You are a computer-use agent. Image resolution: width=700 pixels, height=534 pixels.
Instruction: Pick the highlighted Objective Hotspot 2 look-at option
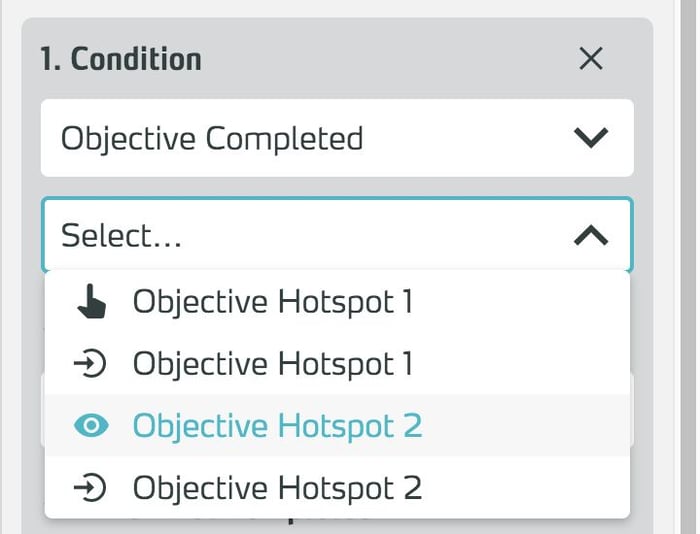[277, 426]
